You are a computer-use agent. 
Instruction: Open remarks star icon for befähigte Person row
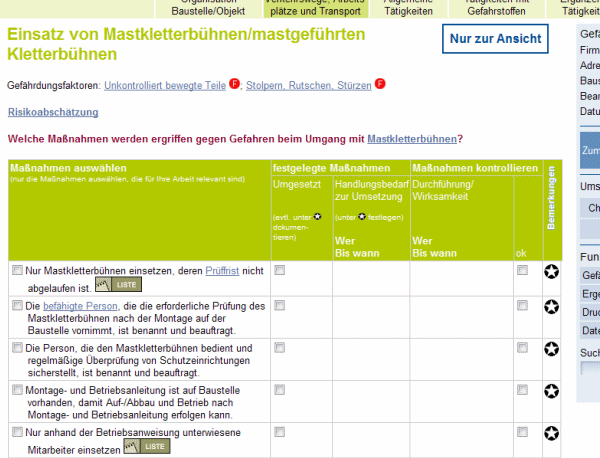551,307
